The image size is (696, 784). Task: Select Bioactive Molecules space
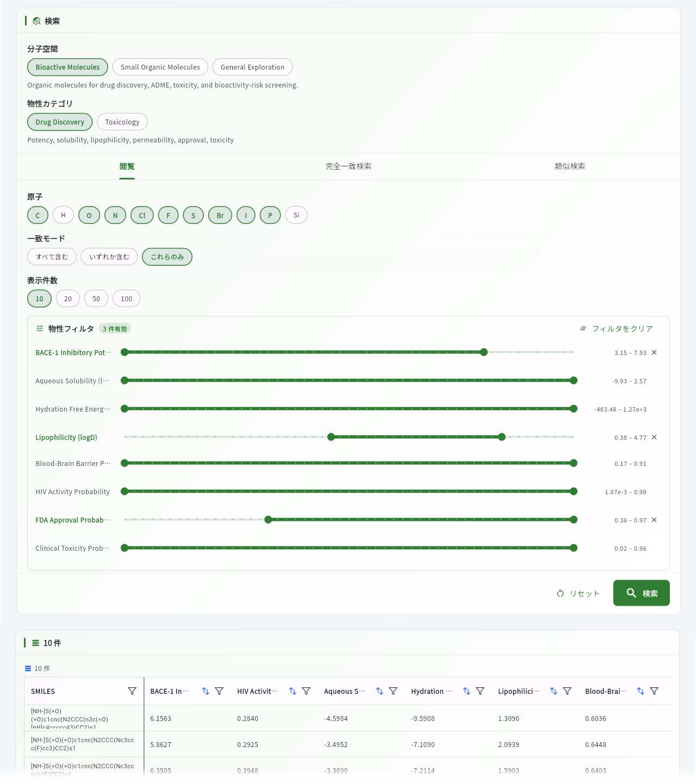pos(68,67)
